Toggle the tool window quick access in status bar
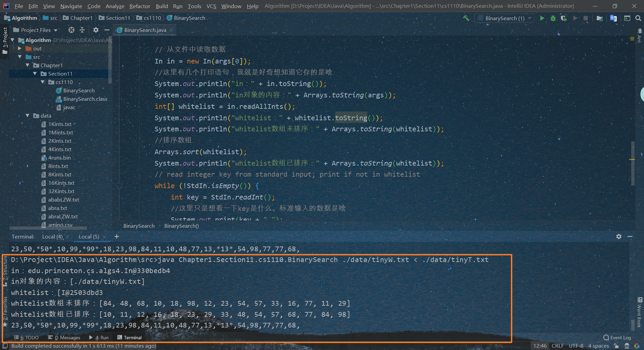 pos(5,346)
